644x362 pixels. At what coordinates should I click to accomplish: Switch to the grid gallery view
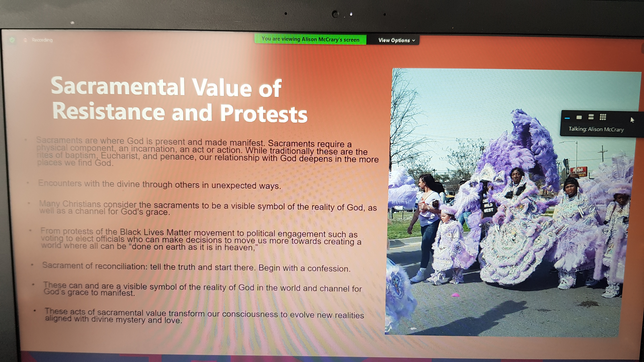point(603,117)
